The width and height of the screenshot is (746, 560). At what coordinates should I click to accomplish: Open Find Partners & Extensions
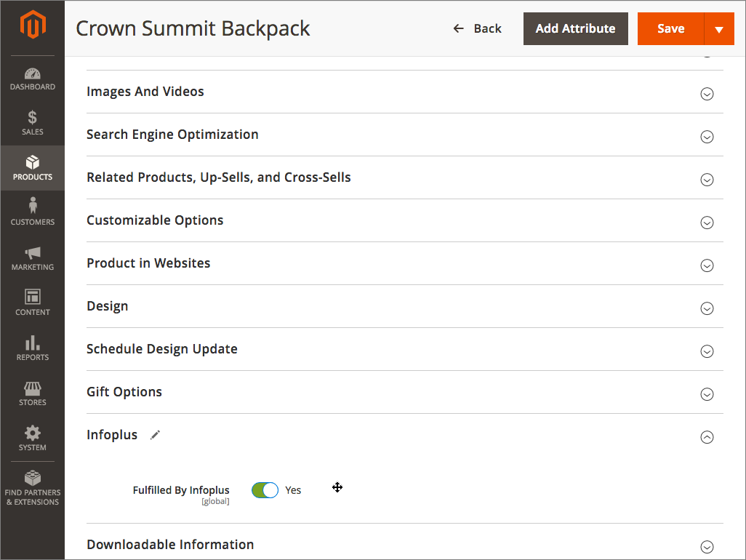coord(32,488)
